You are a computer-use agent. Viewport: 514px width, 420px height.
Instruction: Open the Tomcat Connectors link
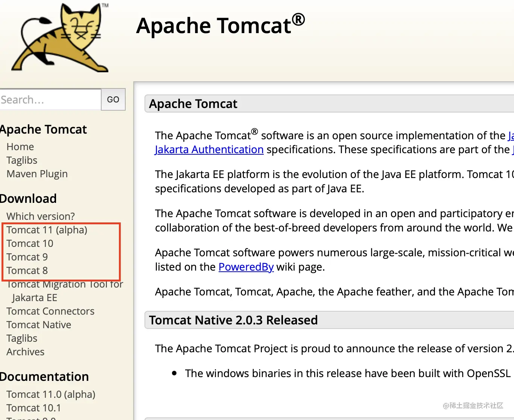click(x=50, y=311)
